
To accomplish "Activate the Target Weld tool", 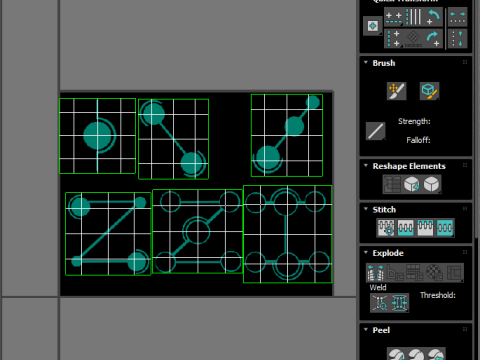I will coord(380,303).
